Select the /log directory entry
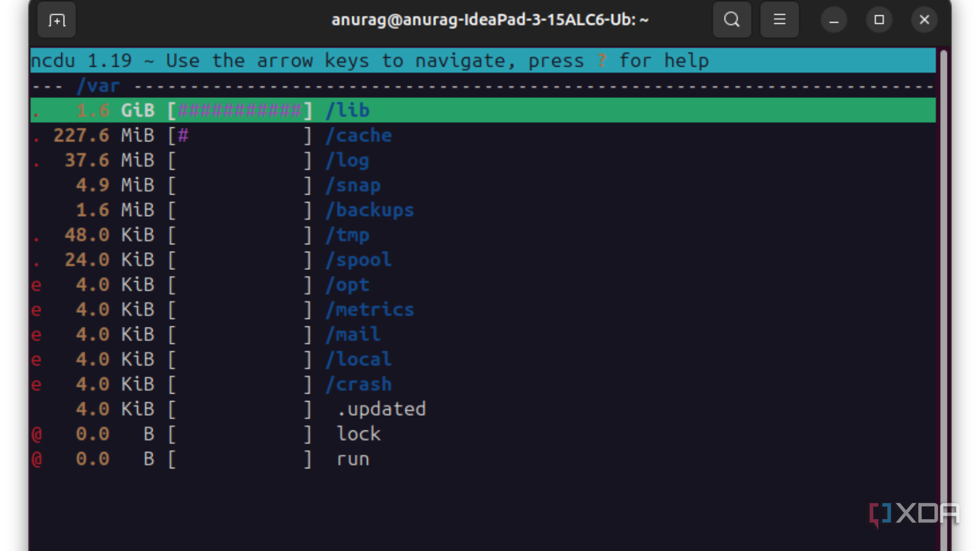This screenshot has height=551, width=980. point(347,160)
